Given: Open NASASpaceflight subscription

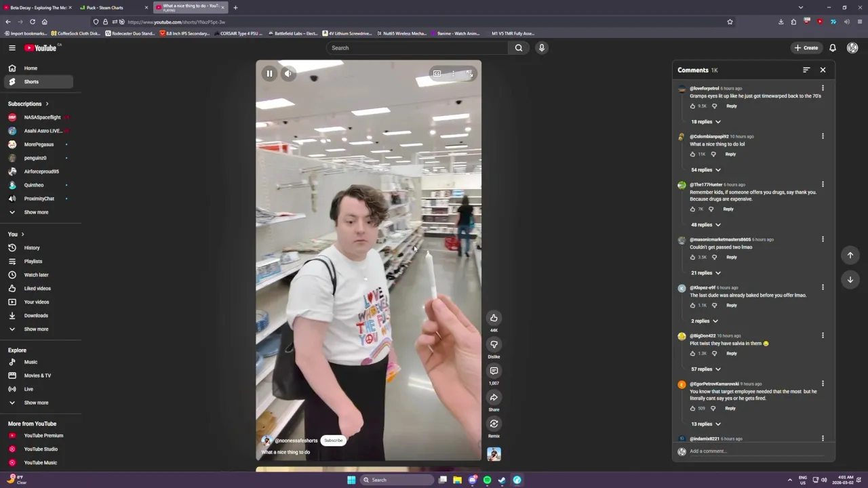Looking at the screenshot, I should pyautogui.click(x=37, y=117).
